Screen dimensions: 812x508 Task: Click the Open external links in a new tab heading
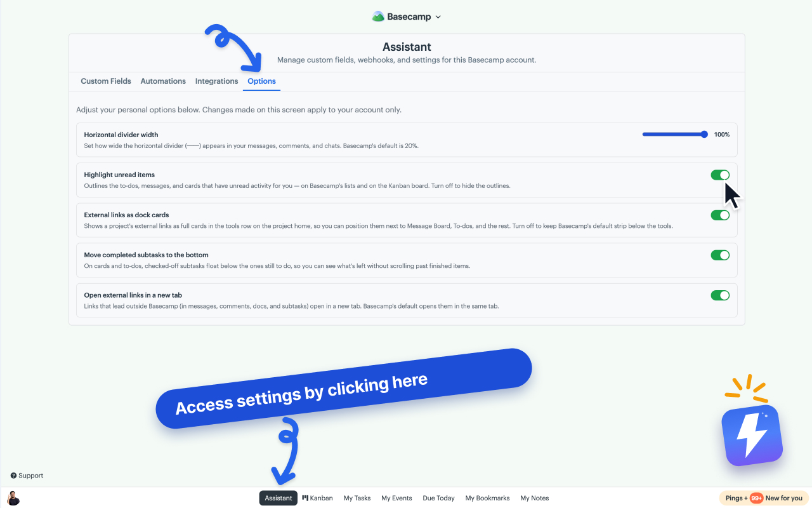pyautogui.click(x=133, y=295)
